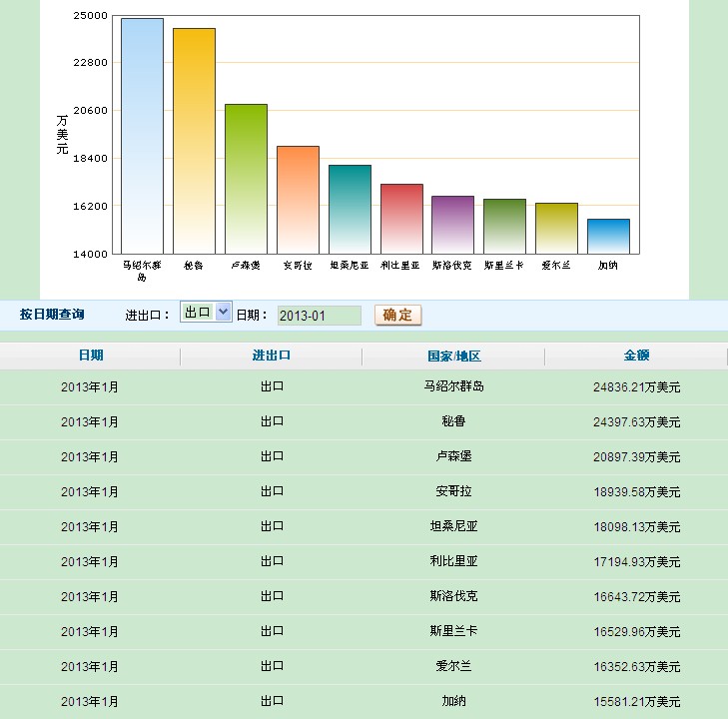Sort by the 国家/地区 column header

point(453,356)
